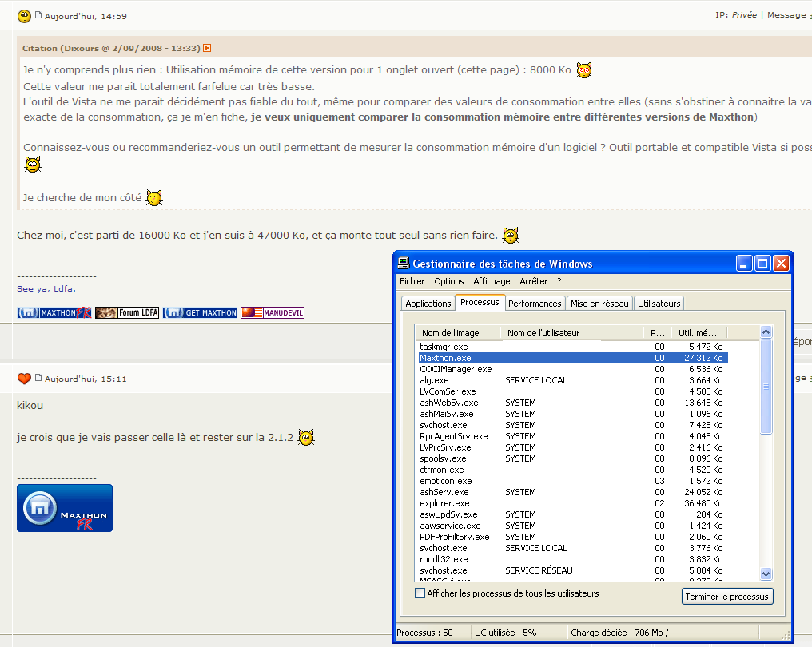
Task: Open the Mise en réseau tab
Action: point(599,304)
